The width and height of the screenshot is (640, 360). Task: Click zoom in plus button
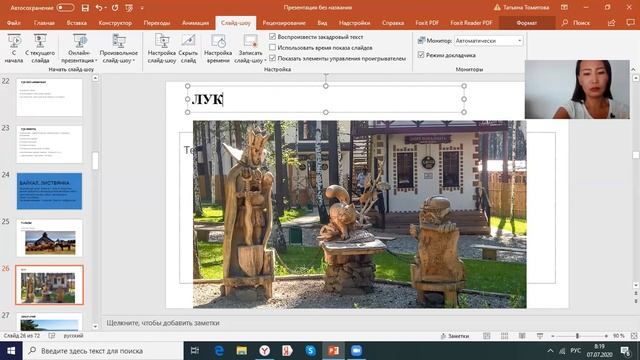(x=606, y=336)
